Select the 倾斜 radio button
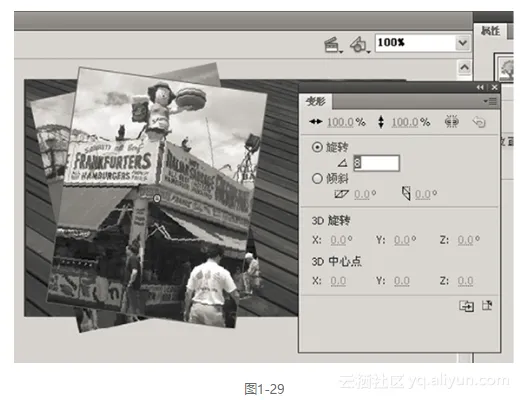Image resolution: width=520 pixels, height=400 pixels. pos(317,179)
